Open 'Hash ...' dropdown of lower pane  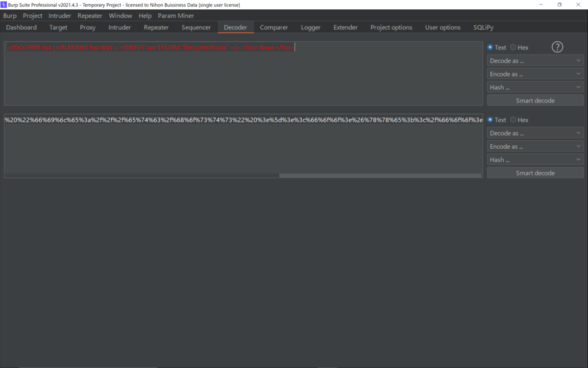pos(535,159)
